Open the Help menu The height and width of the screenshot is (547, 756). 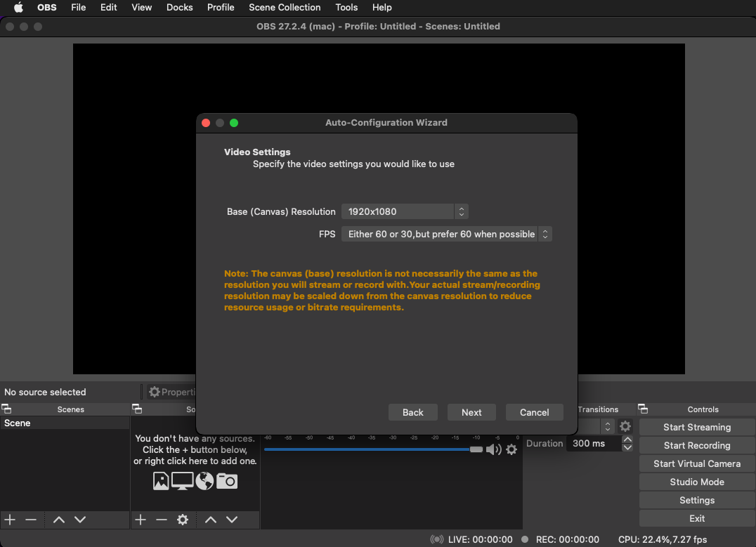382,7
